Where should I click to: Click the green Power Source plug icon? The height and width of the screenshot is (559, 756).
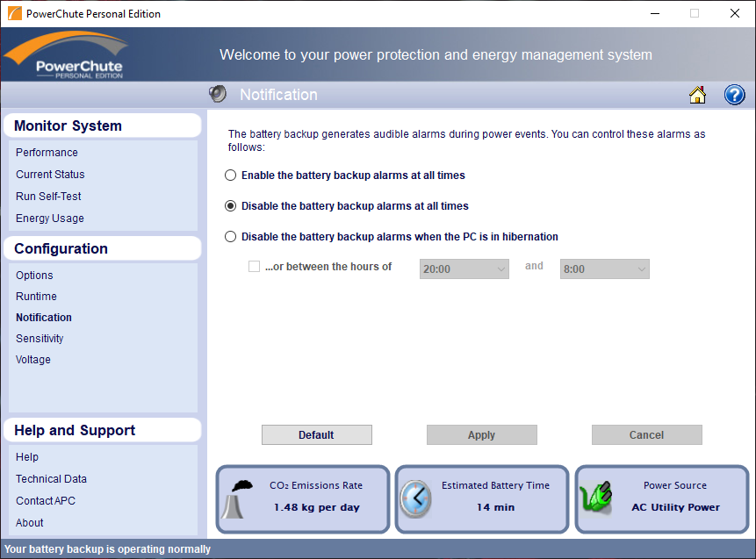pyautogui.click(x=596, y=498)
